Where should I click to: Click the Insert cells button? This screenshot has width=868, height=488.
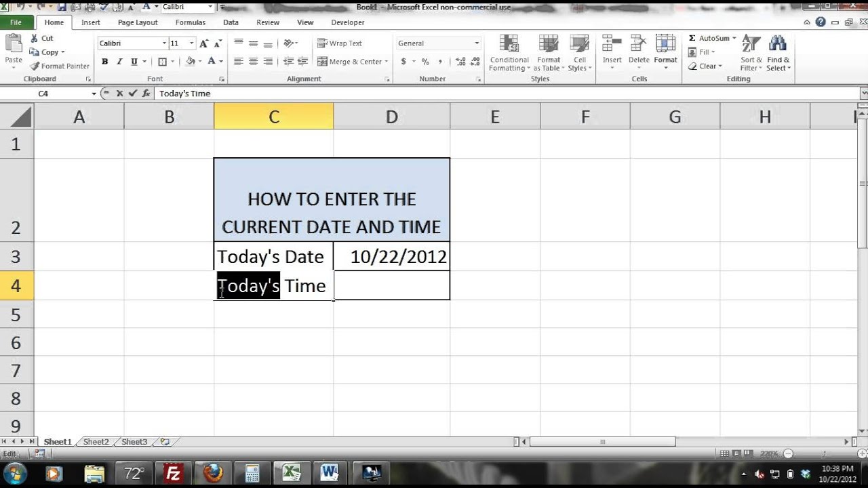[612, 51]
